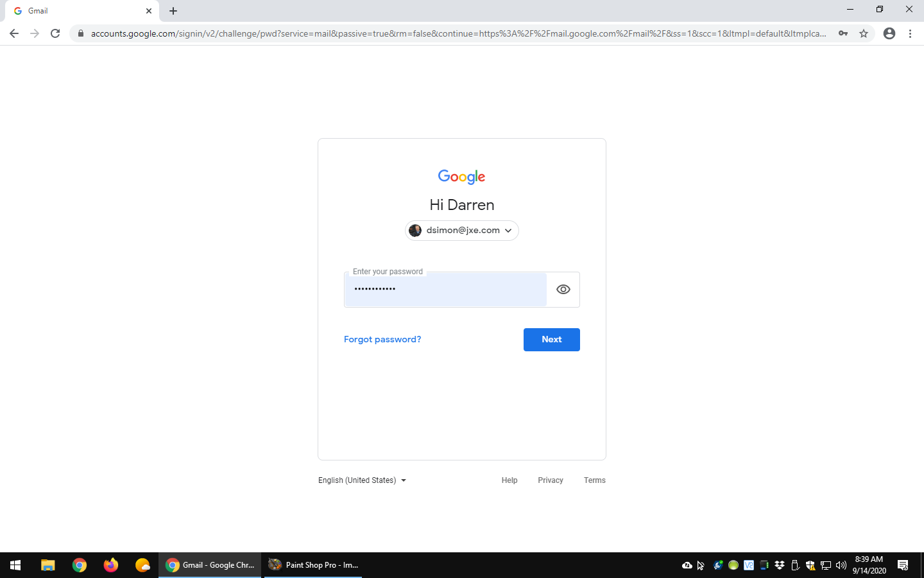This screenshot has width=924, height=578.
Task: Open the orange weather-style taskbar app
Action: (x=142, y=565)
